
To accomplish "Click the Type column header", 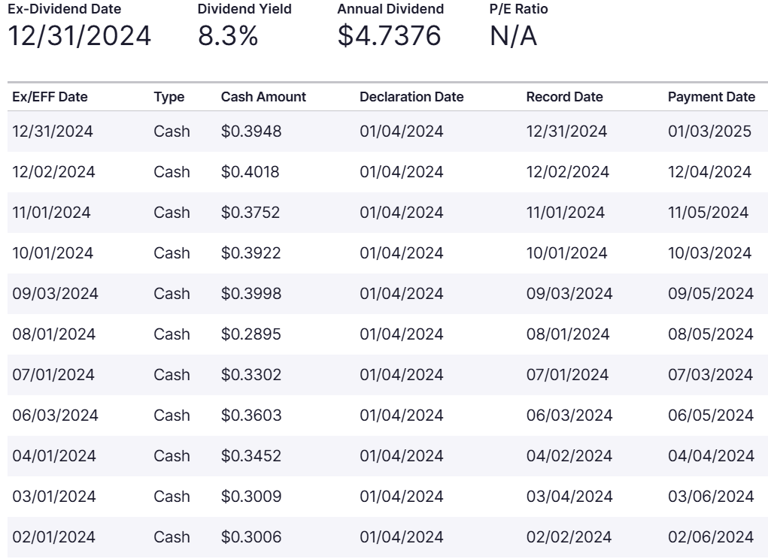I will (169, 97).
